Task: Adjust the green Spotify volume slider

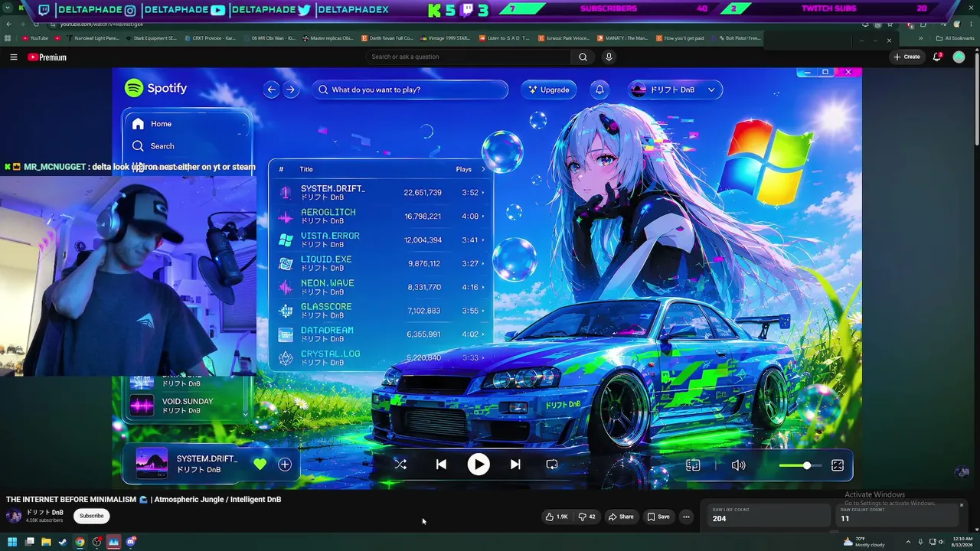Action: point(800,465)
